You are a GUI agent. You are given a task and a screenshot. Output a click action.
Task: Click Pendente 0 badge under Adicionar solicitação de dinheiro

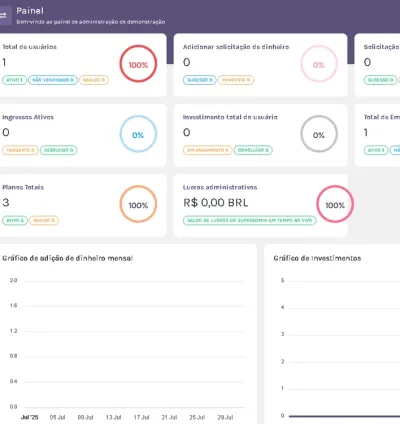point(236,80)
